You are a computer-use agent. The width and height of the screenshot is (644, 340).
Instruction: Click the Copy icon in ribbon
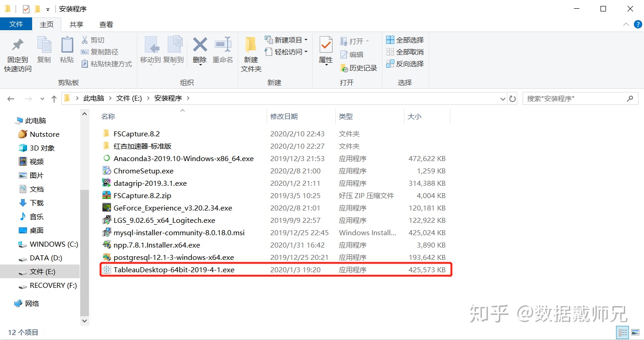[x=44, y=45]
